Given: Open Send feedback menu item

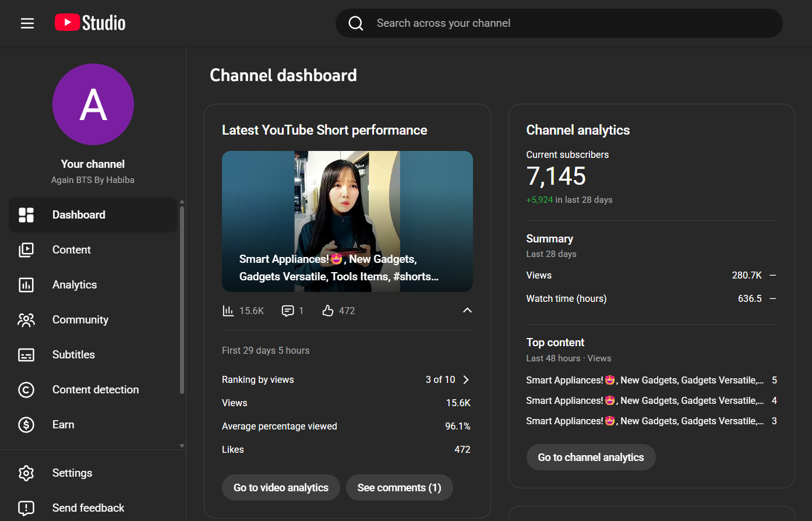Looking at the screenshot, I should [x=88, y=508].
